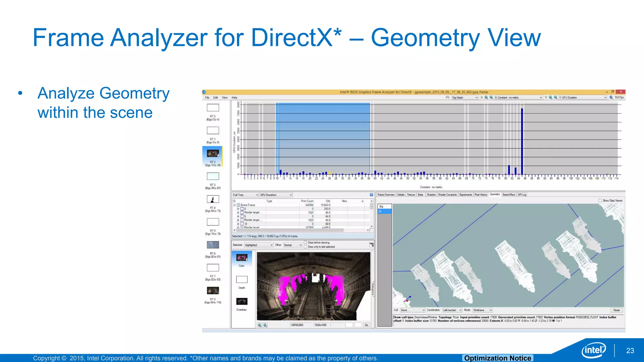The image size is (644, 362).
Task: Click the Y-axis zoom in magnifier
Action: point(551,97)
